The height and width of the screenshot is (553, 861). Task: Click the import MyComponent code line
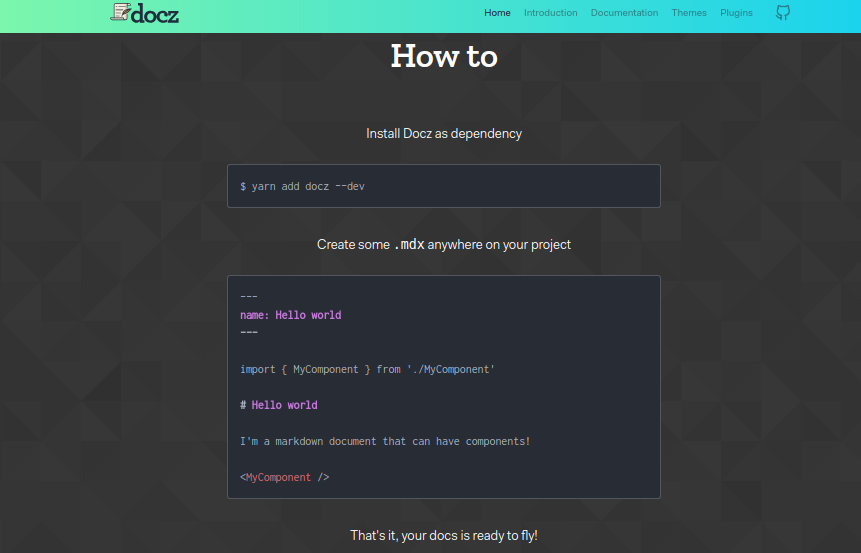coord(367,369)
